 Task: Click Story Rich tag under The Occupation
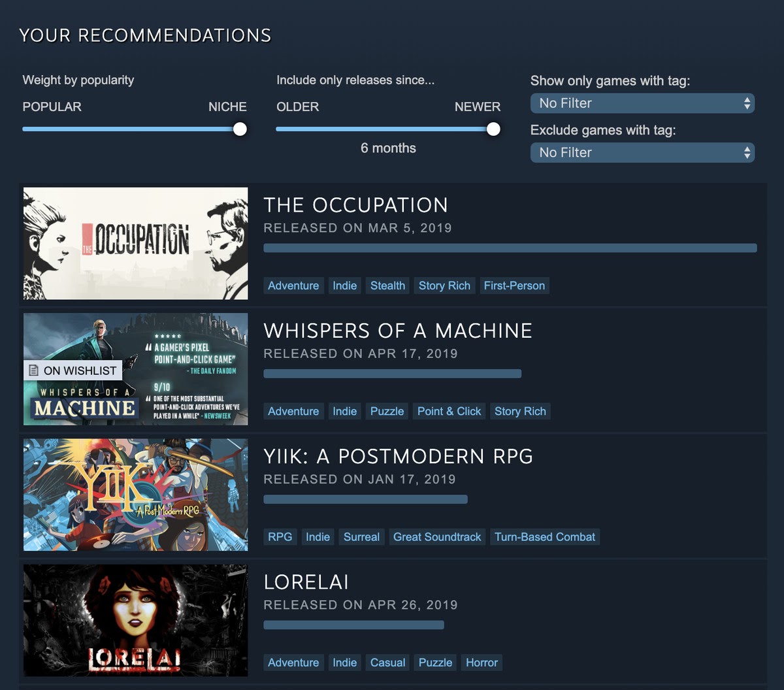(444, 286)
